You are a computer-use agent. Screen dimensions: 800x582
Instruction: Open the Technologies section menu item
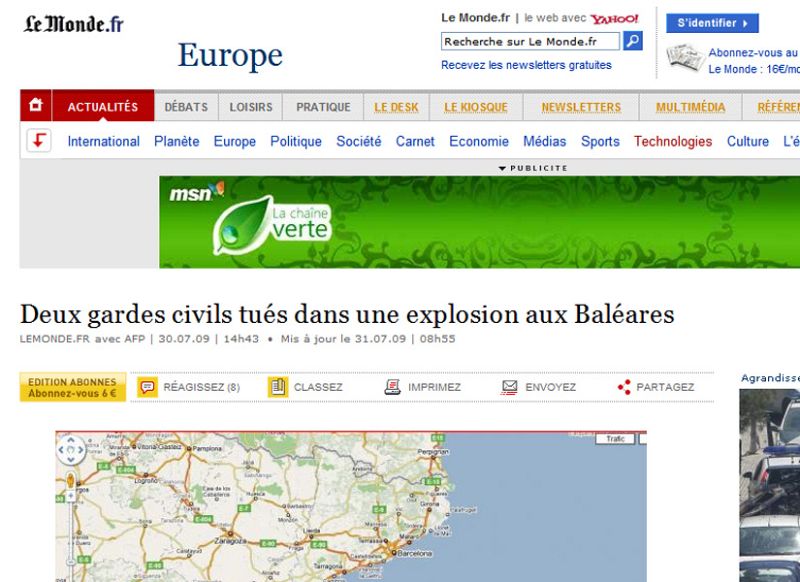673,141
